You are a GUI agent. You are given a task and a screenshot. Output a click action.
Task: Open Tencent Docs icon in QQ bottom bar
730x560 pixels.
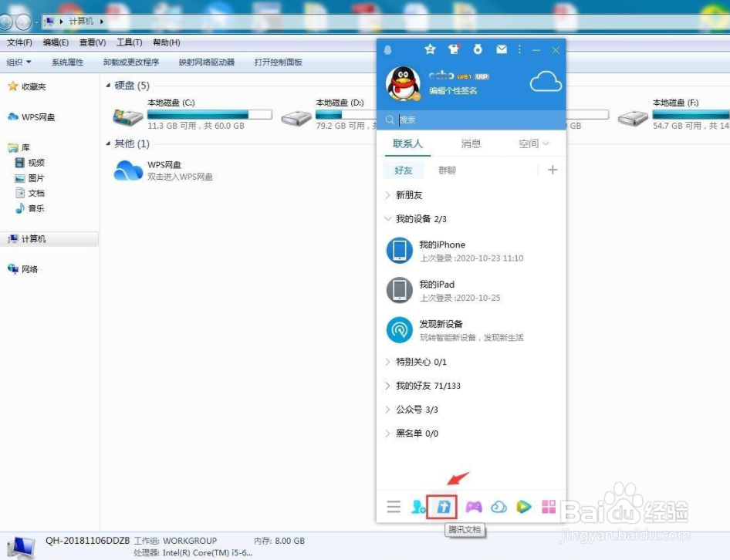point(443,507)
